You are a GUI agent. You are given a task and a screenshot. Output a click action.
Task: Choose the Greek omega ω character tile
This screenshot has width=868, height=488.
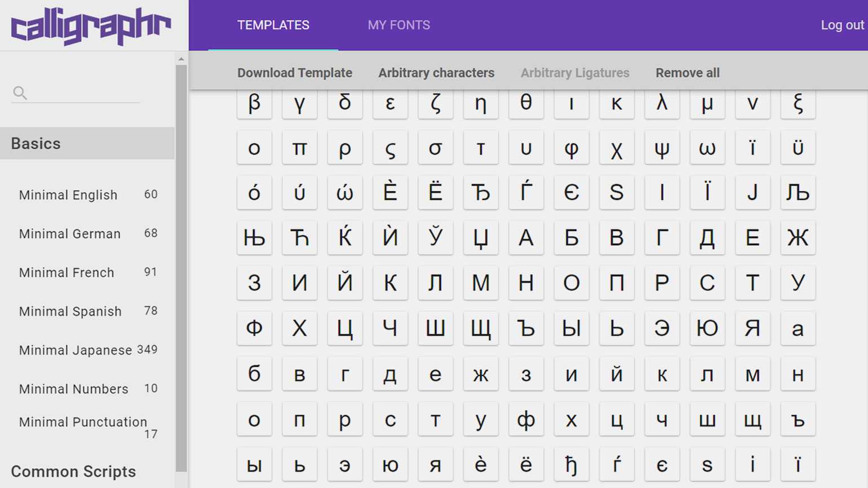click(x=707, y=148)
